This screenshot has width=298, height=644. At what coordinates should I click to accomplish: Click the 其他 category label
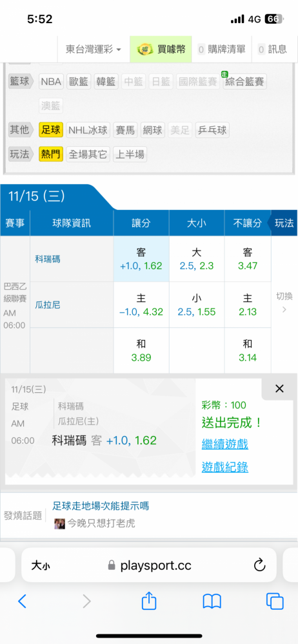click(x=20, y=130)
